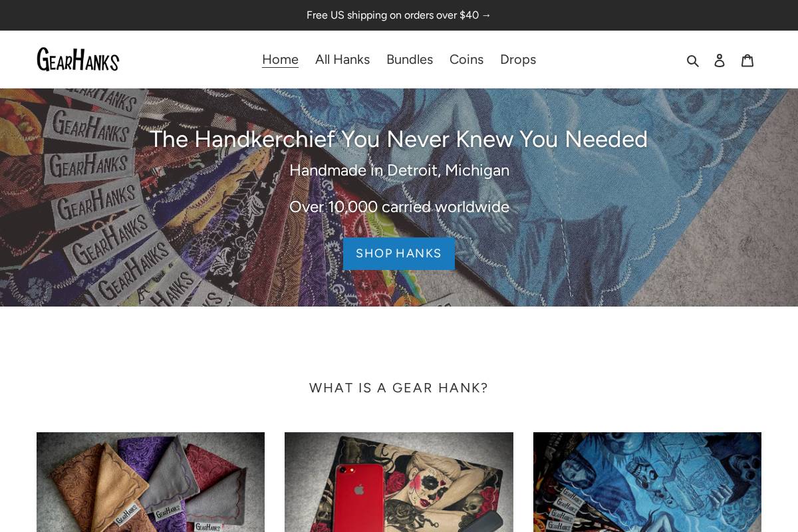The image size is (798, 532).
Task: Open the search icon in header
Action: click(693, 61)
